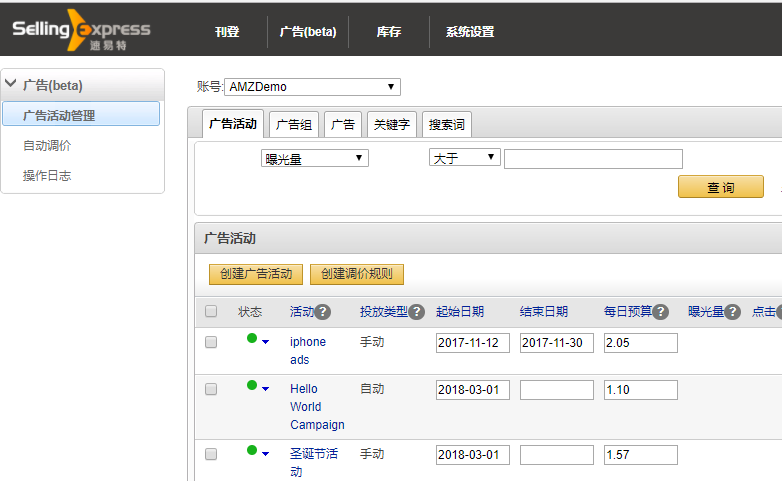Open status dropdown arrow for Hello World Campaign
Viewport: 782px width, 481px height.
click(x=265, y=389)
